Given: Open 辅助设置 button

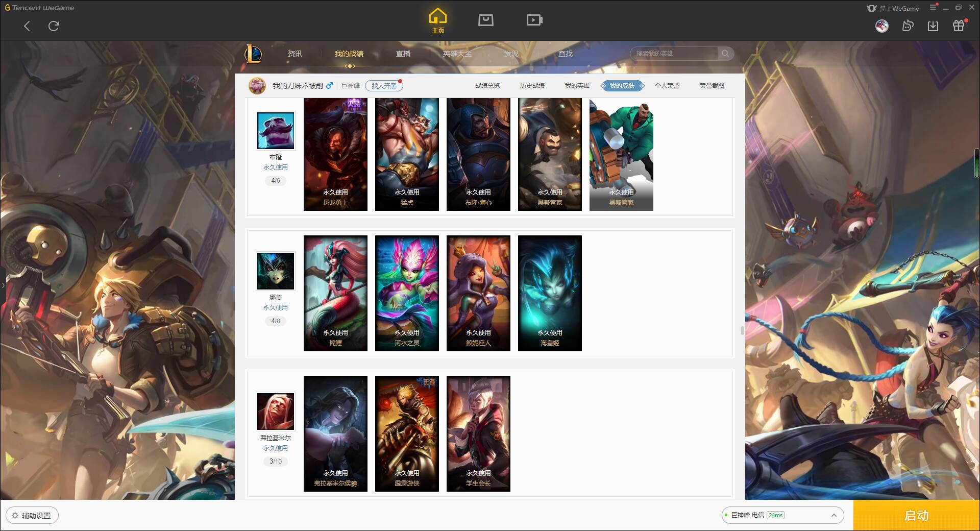Looking at the screenshot, I should [32, 516].
